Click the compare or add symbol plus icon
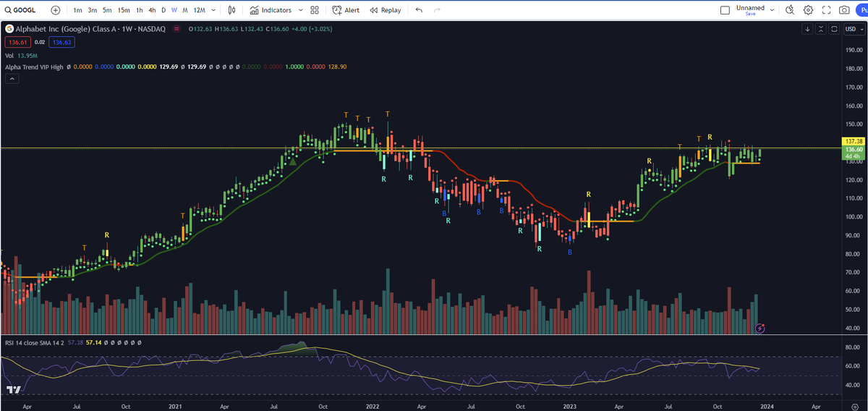 point(56,10)
